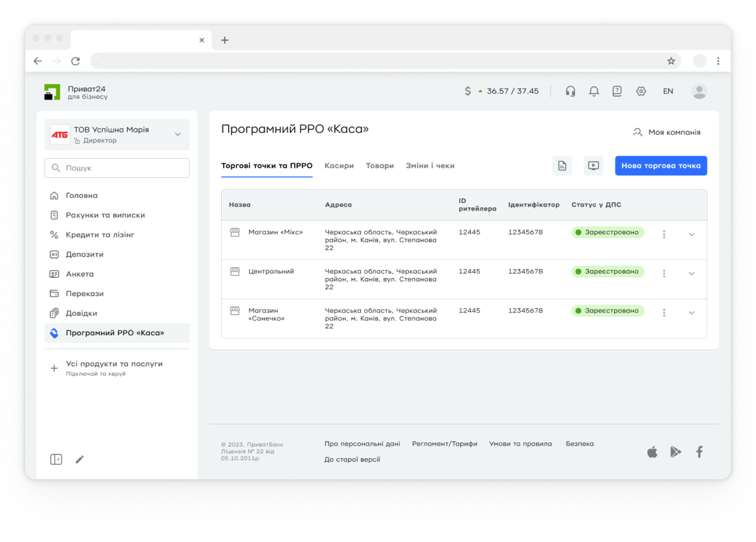Collapse the sidebar panel icon
The height and width of the screenshot is (542, 756).
[56, 459]
